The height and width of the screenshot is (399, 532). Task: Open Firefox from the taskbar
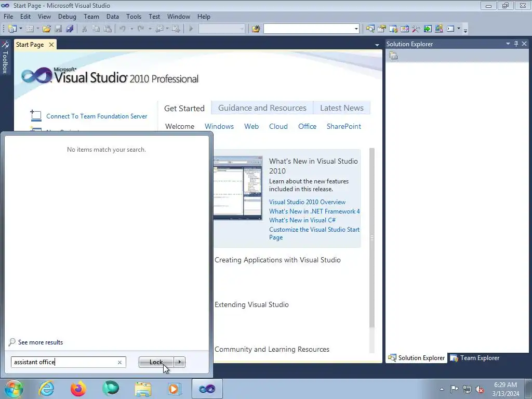tap(78, 389)
